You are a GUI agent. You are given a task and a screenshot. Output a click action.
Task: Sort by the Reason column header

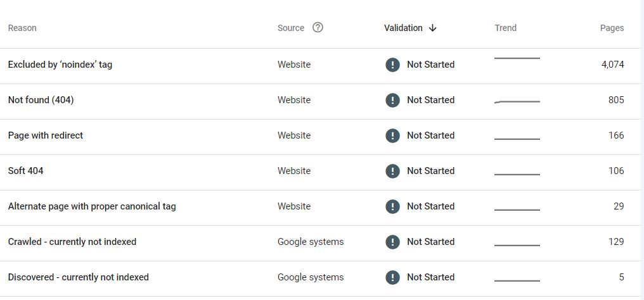pyautogui.click(x=22, y=28)
